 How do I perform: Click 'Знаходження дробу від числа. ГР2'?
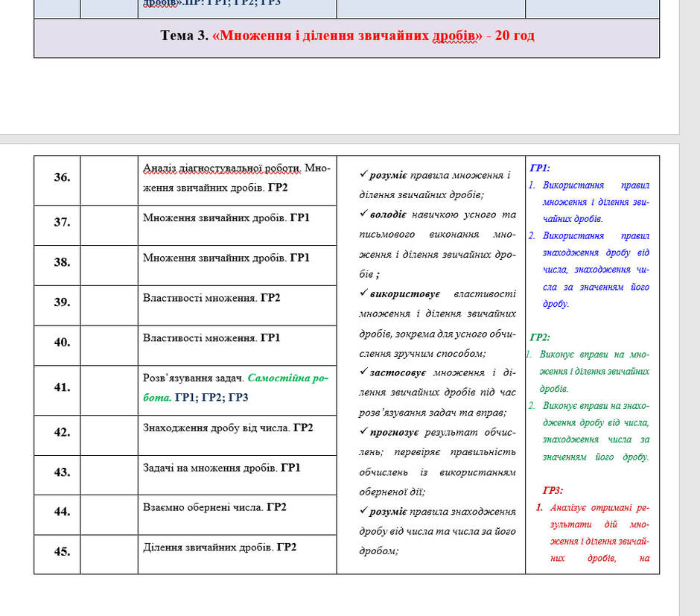(x=228, y=428)
